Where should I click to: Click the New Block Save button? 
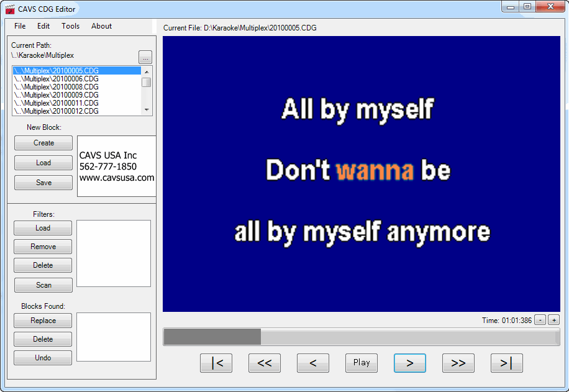point(43,183)
